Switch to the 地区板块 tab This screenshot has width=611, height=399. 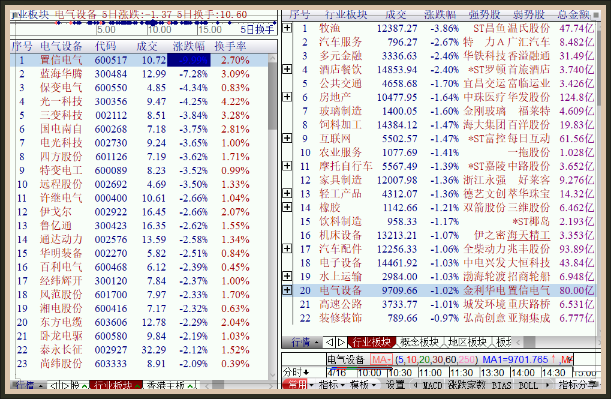pos(467,343)
